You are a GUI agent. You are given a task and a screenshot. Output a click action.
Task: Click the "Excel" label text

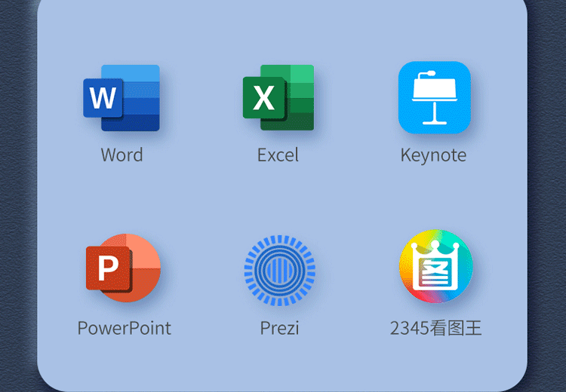(x=278, y=155)
